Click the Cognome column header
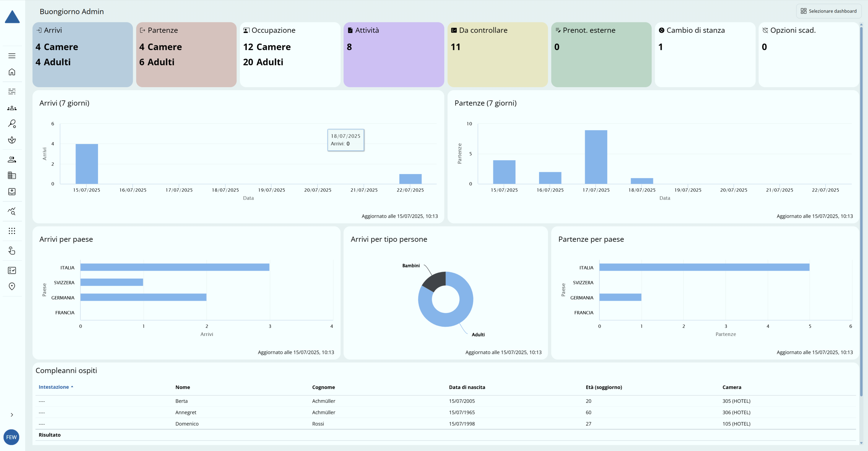The image size is (868, 451). (323, 387)
